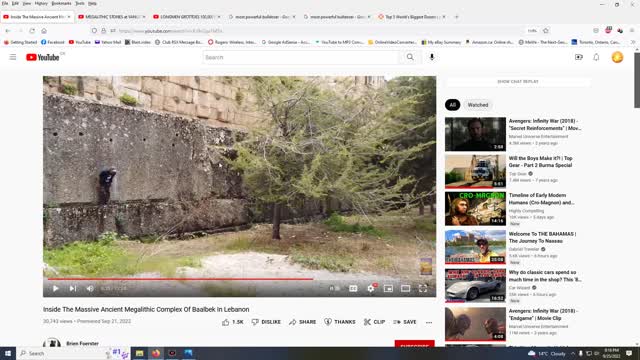Open the browser History menu
The width and height of the screenshot is (640, 360).
coord(41,3)
